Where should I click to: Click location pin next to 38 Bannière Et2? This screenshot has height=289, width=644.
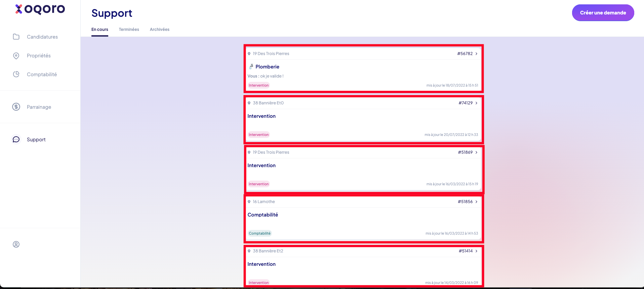[249, 251]
